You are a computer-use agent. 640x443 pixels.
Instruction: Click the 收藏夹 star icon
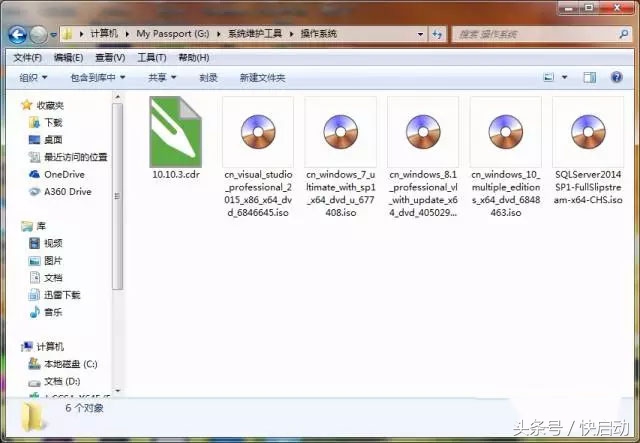27,105
